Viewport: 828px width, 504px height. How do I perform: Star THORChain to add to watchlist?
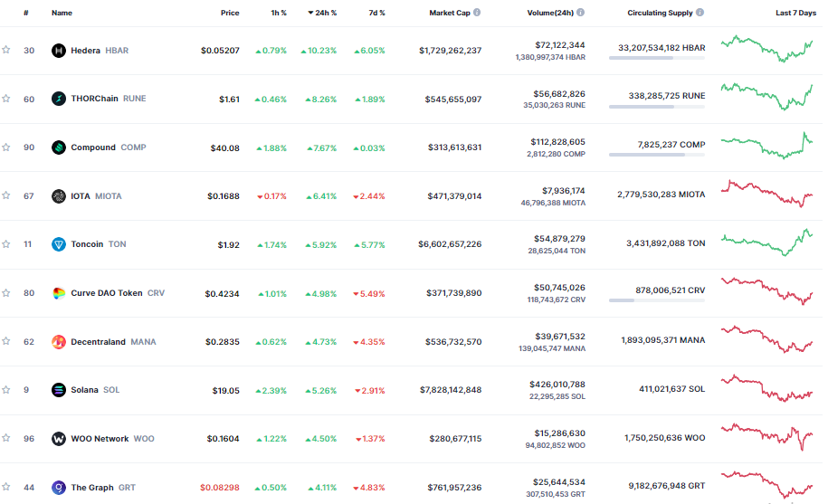(x=6, y=98)
